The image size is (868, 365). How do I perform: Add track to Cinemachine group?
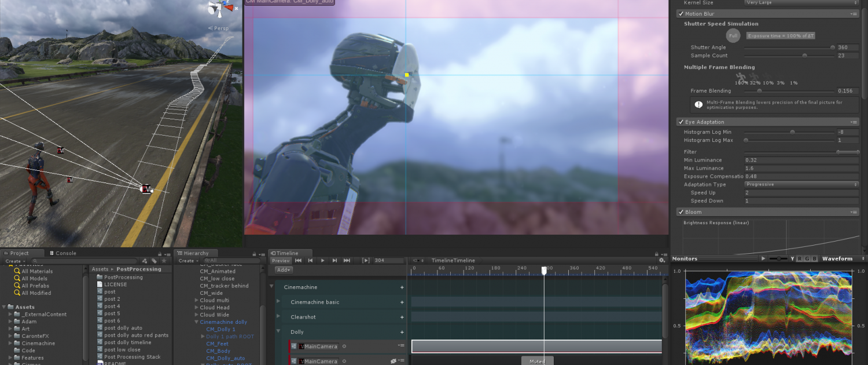[x=402, y=287]
